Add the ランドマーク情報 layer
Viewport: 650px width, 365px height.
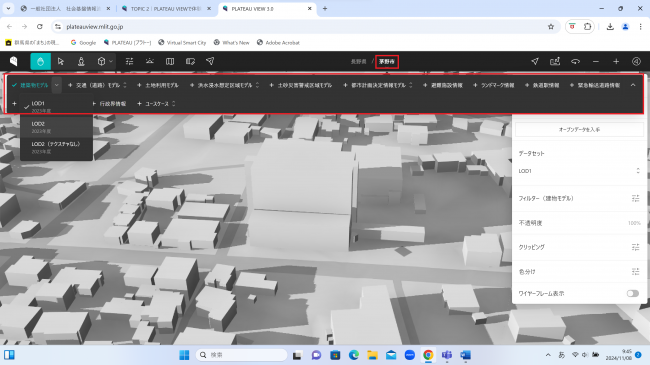pyautogui.click(x=493, y=85)
